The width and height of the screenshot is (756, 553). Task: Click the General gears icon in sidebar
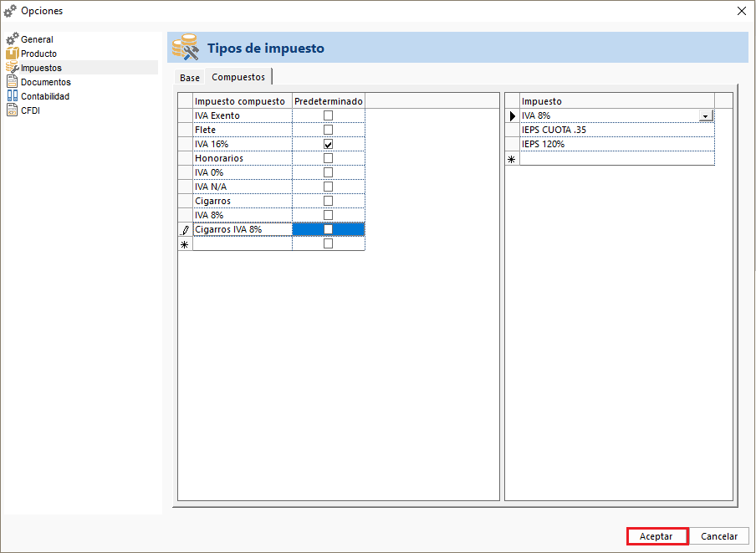(x=12, y=39)
